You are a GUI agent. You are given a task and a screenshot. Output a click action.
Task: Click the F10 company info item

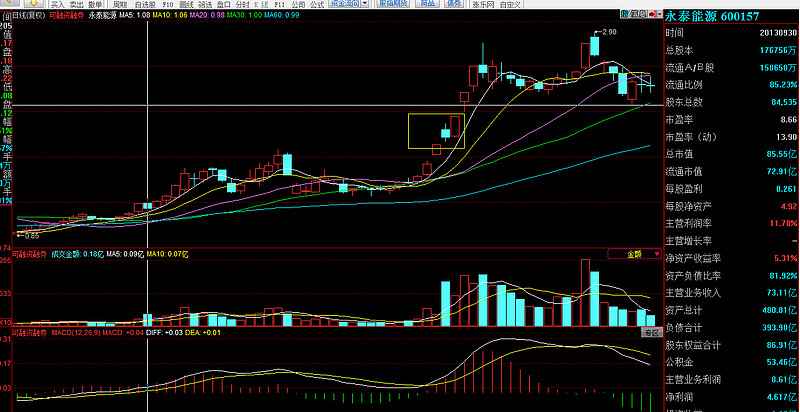pyautogui.click(x=168, y=5)
